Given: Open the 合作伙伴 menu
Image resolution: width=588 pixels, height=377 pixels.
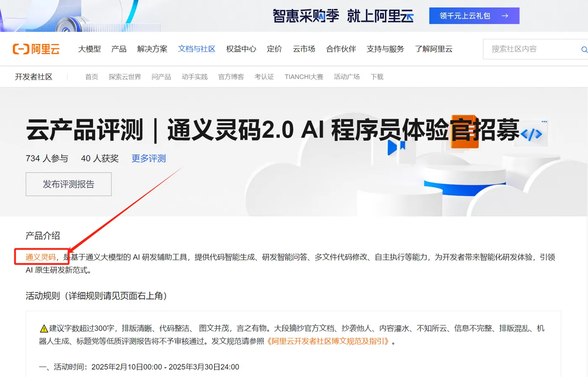Looking at the screenshot, I should 341,49.
